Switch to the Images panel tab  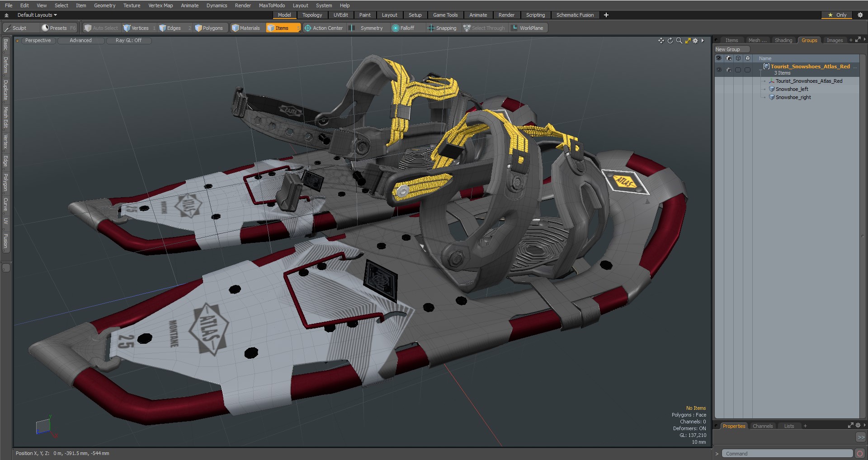pos(835,40)
